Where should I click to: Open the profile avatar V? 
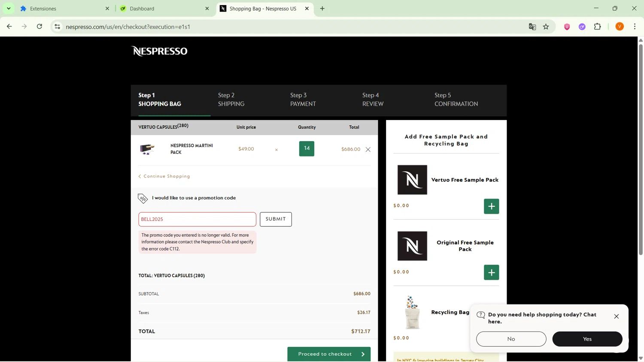click(x=620, y=27)
